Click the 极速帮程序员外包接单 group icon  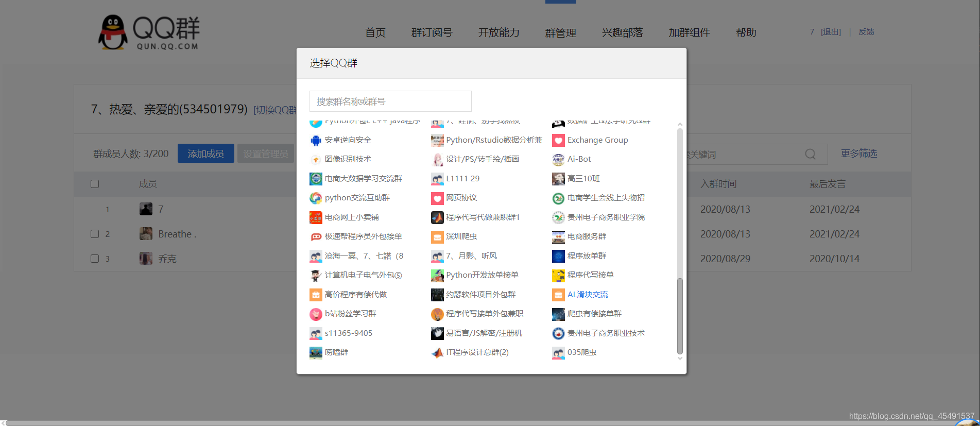[x=316, y=237]
